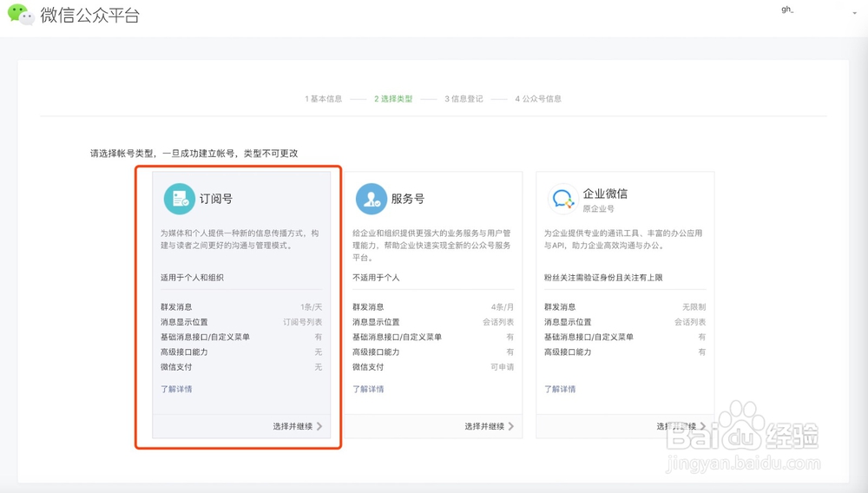Screen dimensions: 868x493
Task: Open 了解详情 link in 企业微信 card
Action: pos(560,389)
